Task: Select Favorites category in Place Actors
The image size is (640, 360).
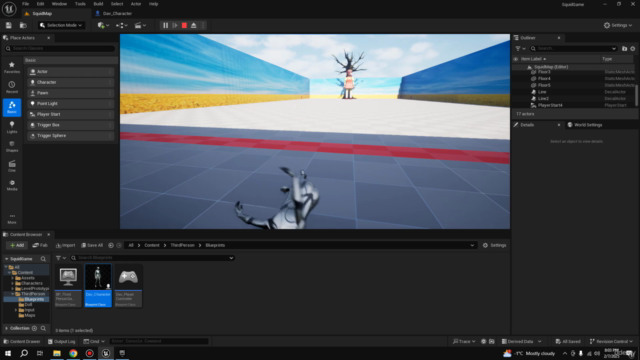Action: tap(12, 67)
